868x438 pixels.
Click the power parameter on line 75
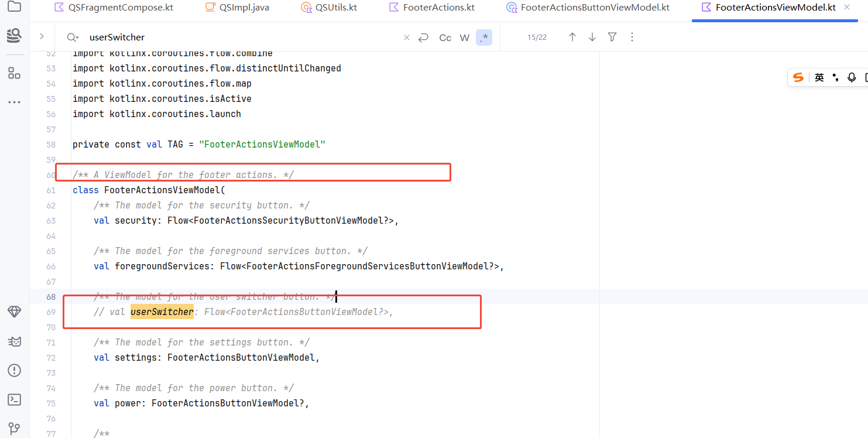click(128, 403)
